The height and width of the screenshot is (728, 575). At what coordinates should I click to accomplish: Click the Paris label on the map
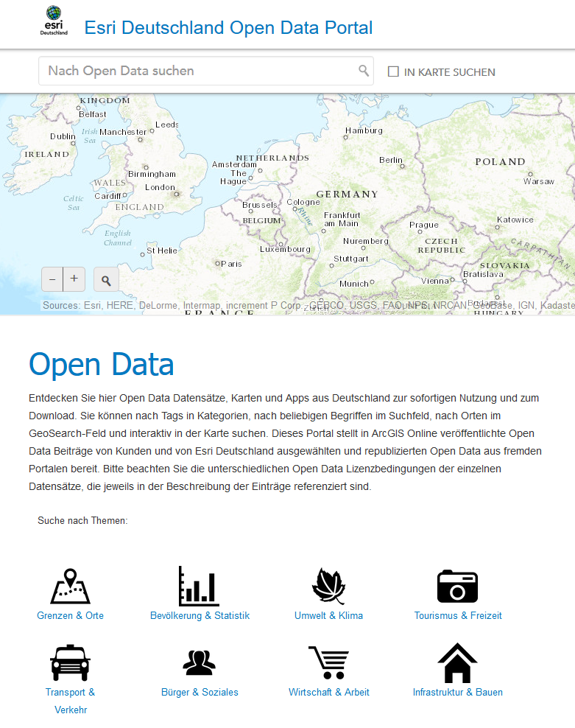[231, 264]
